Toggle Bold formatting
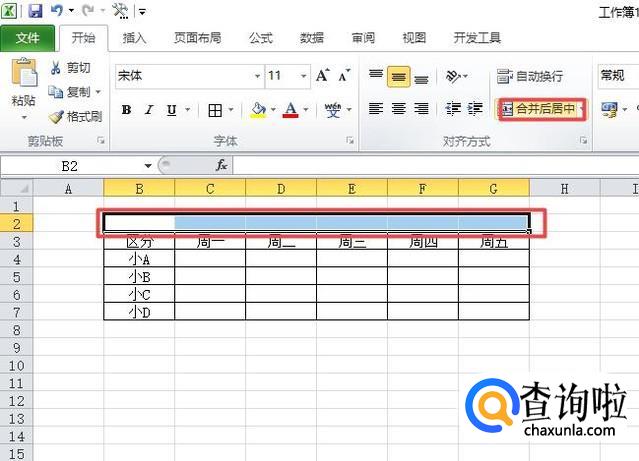639x461 pixels. point(126,110)
